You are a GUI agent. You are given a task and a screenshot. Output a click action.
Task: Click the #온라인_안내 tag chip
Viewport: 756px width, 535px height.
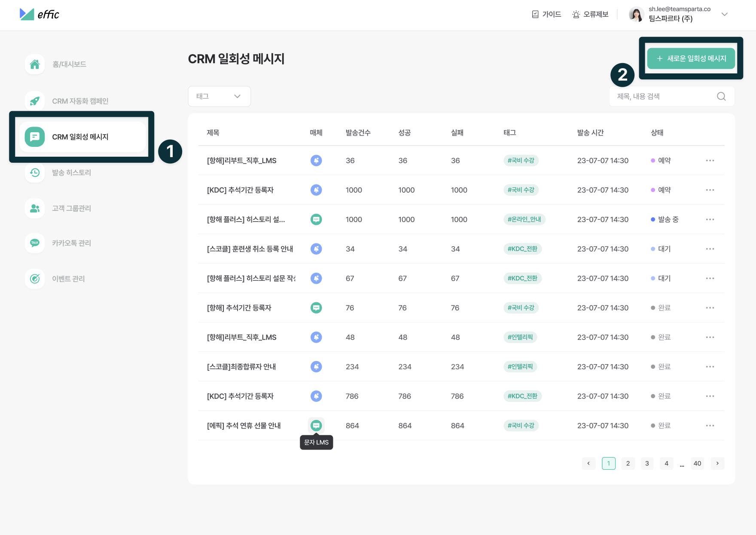point(524,219)
